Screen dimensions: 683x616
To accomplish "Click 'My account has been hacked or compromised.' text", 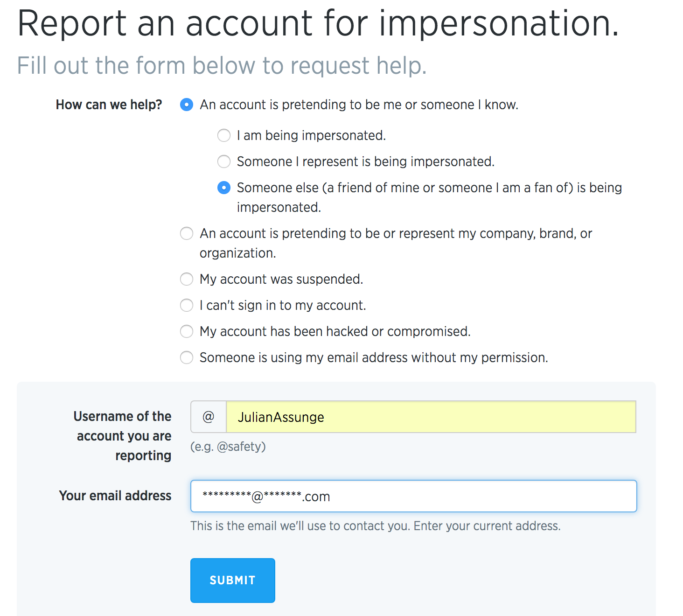I will [335, 331].
